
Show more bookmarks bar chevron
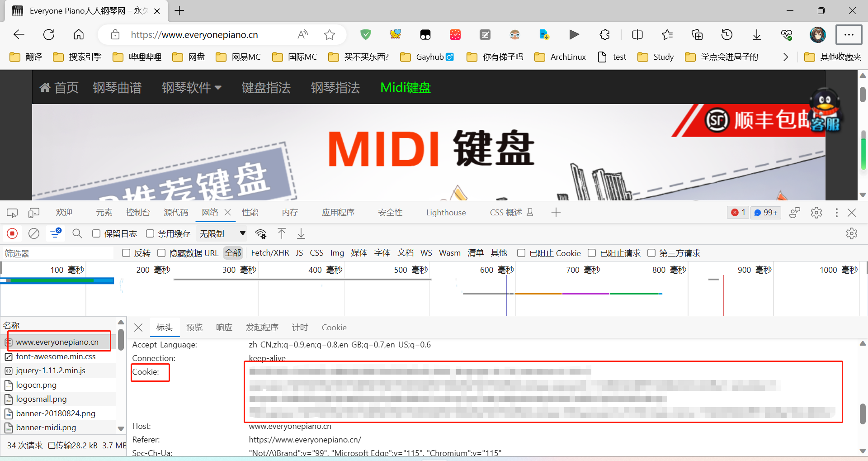click(786, 57)
